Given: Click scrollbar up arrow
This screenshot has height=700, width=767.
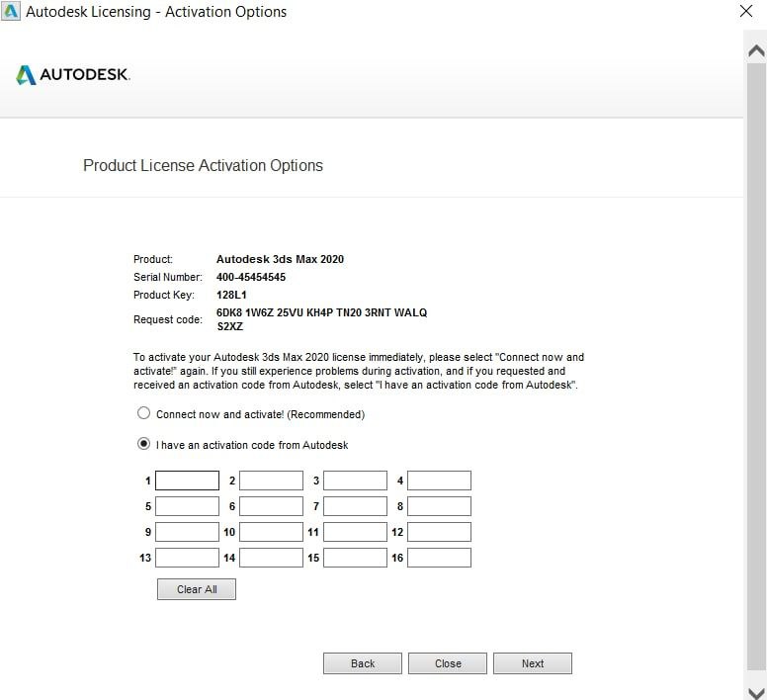Looking at the screenshot, I should point(756,50).
